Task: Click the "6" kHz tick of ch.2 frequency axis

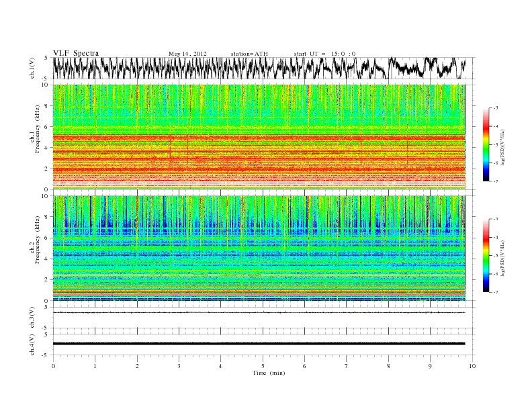Action: (x=46, y=238)
